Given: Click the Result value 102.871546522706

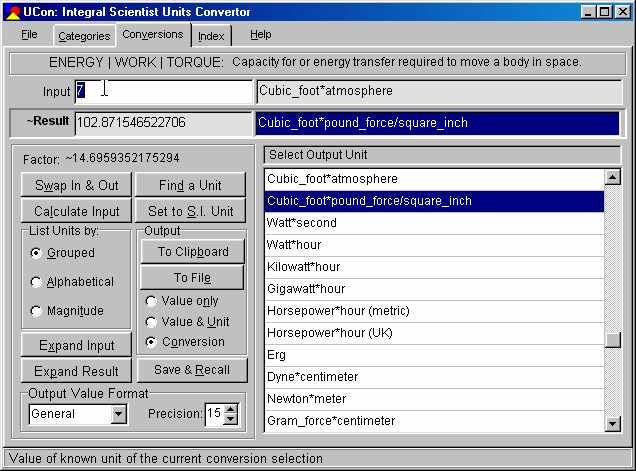Looking at the screenshot, I should [x=163, y=123].
